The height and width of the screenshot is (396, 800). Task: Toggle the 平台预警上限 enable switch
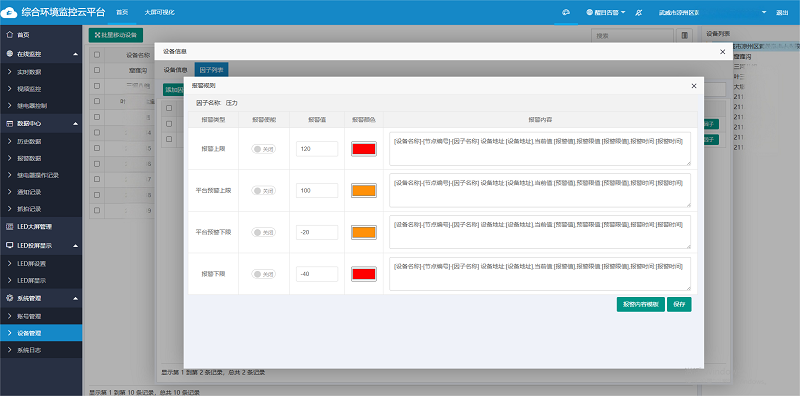click(x=263, y=190)
